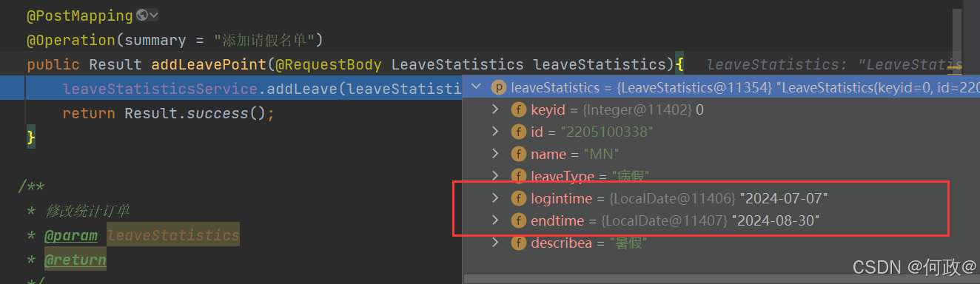The height and width of the screenshot is (284, 980).
Task: Expand the endtime LocalDate node
Action: (x=496, y=220)
